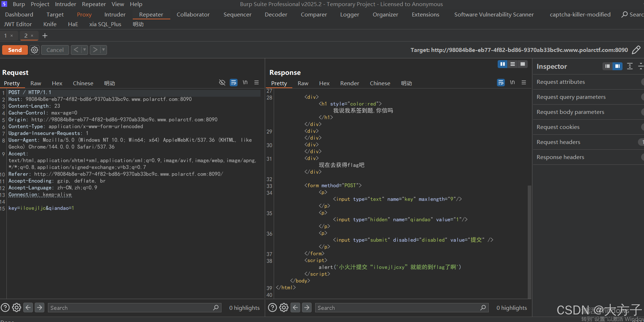Dock Inspector layout right option

(618, 66)
